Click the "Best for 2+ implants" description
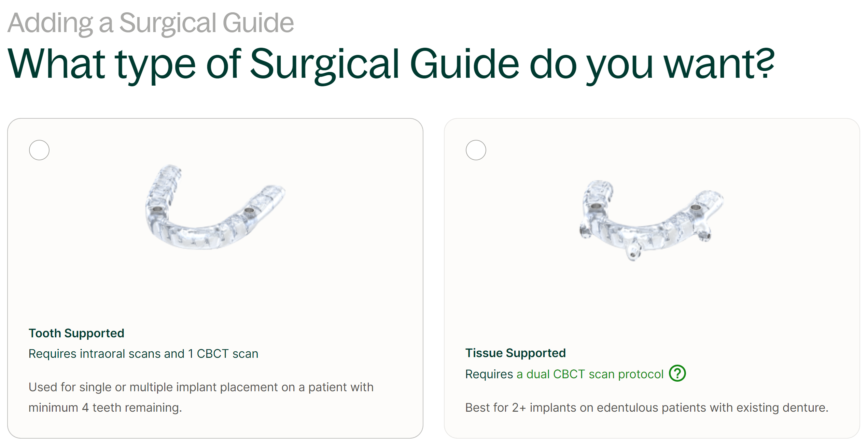868x440 pixels. 646,408
